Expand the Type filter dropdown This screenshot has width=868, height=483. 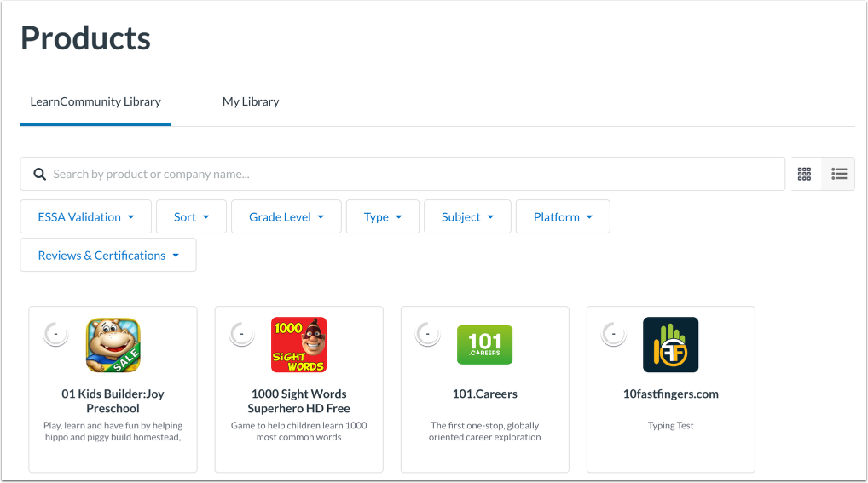tap(383, 217)
